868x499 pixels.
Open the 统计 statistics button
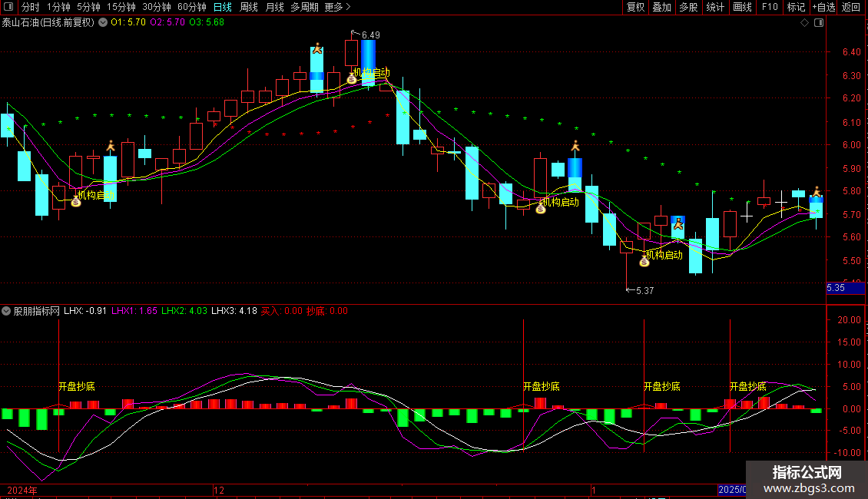(x=714, y=7)
